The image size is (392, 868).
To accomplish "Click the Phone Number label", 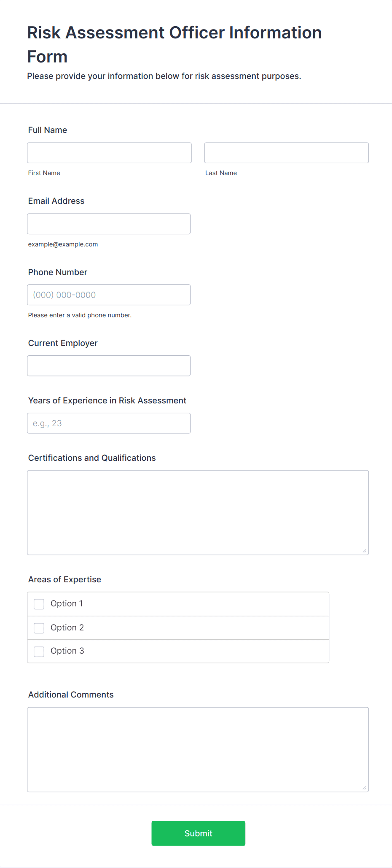I will click(58, 272).
